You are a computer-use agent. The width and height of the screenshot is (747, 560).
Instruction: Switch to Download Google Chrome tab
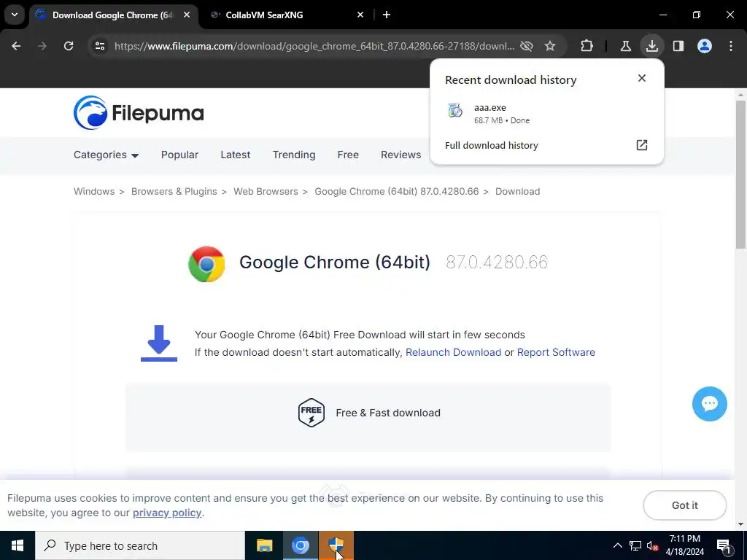113,15
